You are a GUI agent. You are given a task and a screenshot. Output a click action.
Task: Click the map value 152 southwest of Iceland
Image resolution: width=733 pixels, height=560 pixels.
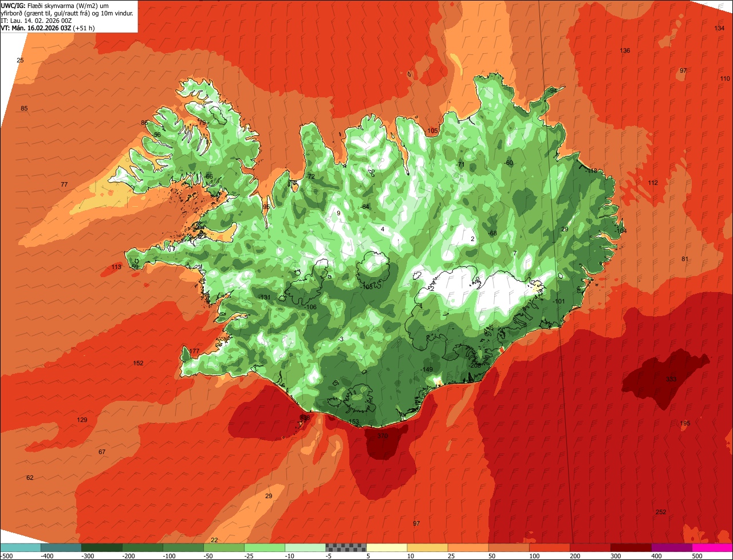coord(138,363)
